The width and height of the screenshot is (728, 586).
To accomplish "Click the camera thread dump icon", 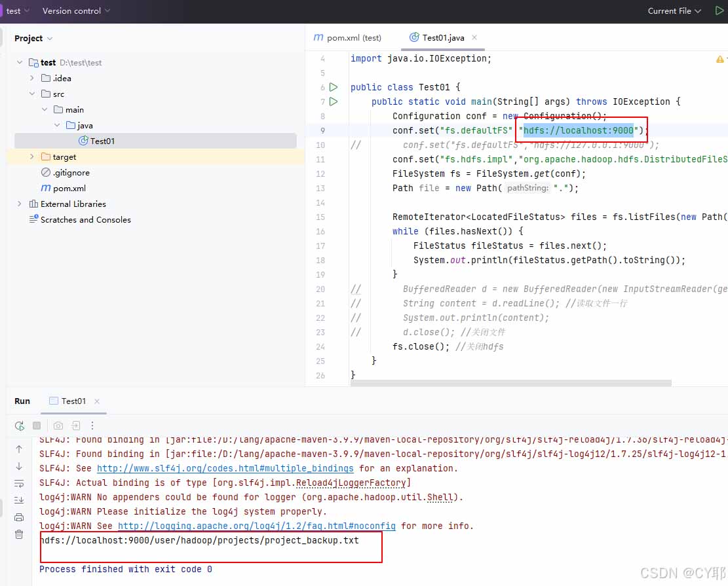I will pos(58,426).
